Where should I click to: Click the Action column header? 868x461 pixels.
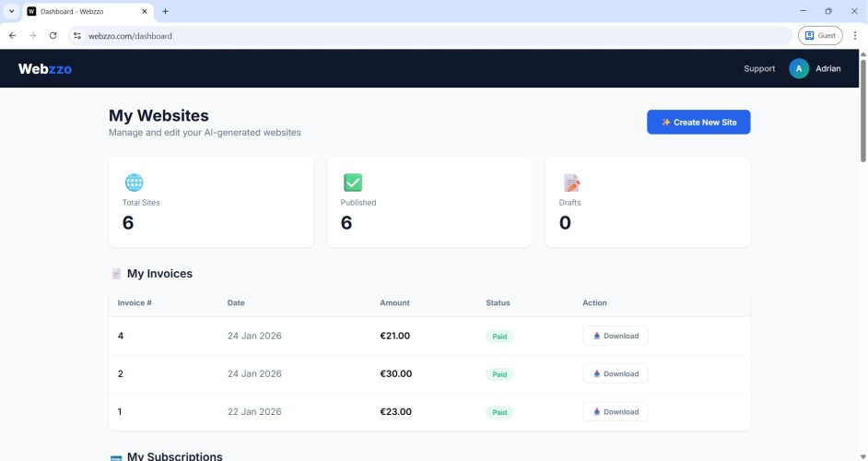(x=594, y=302)
